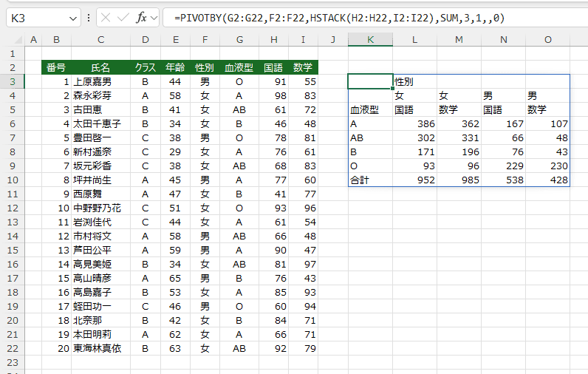Click the pivot total value 538
This screenshot has height=374, width=588.
[504, 180]
